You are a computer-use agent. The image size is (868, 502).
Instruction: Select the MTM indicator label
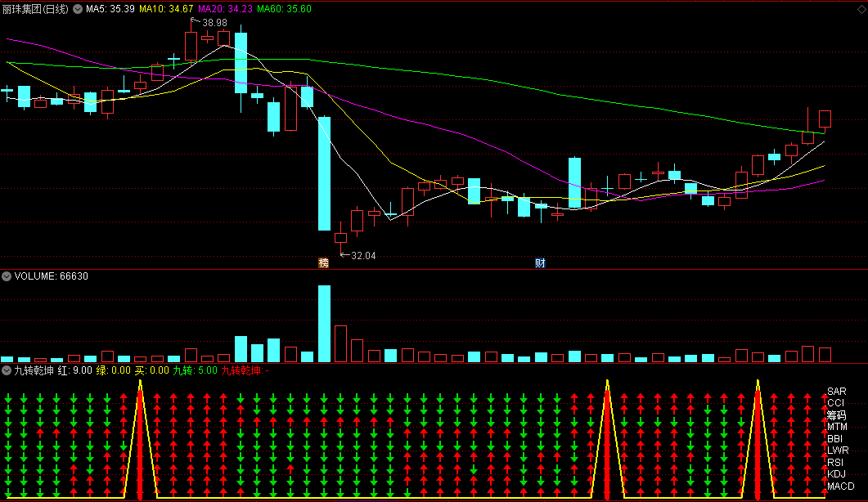(x=837, y=427)
